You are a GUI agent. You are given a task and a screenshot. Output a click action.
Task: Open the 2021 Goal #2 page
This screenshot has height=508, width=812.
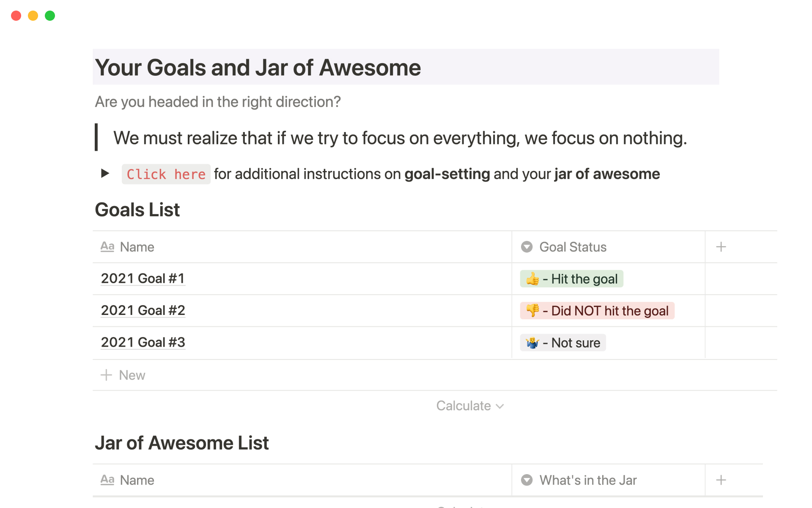[143, 311]
